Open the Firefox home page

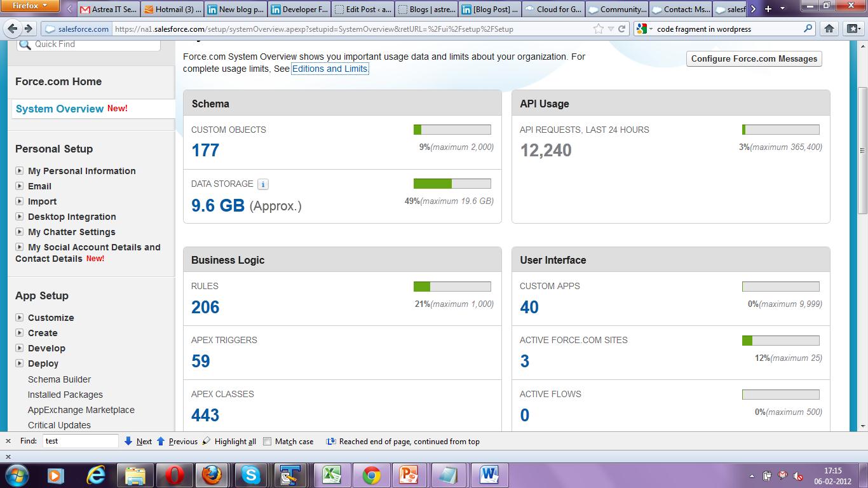[829, 29]
